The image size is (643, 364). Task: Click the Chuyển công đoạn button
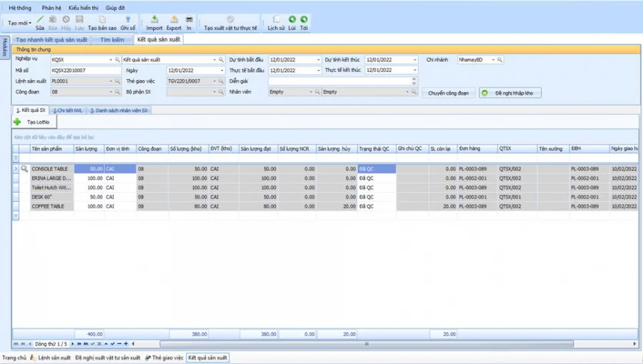tap(448, 93)
